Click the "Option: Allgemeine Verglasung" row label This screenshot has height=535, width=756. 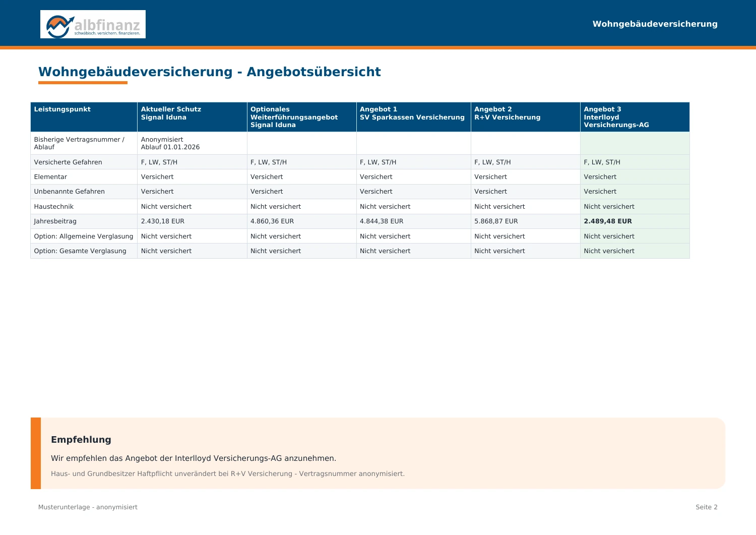pyautogui.click(x=84, y=236)
